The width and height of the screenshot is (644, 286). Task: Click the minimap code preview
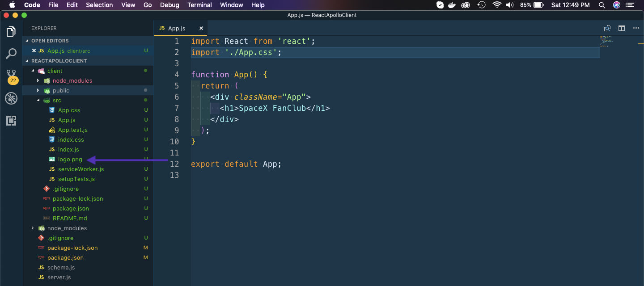(606, 41)
